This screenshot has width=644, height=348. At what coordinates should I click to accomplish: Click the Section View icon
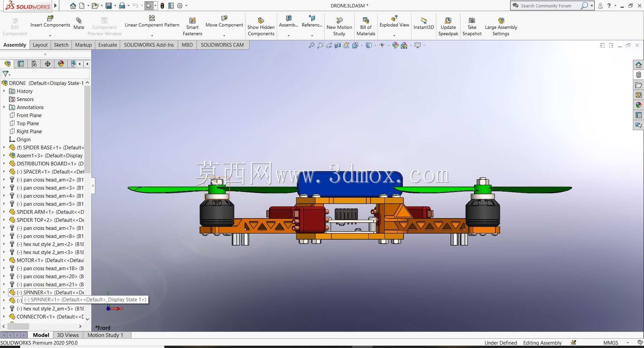click(338, 45)
